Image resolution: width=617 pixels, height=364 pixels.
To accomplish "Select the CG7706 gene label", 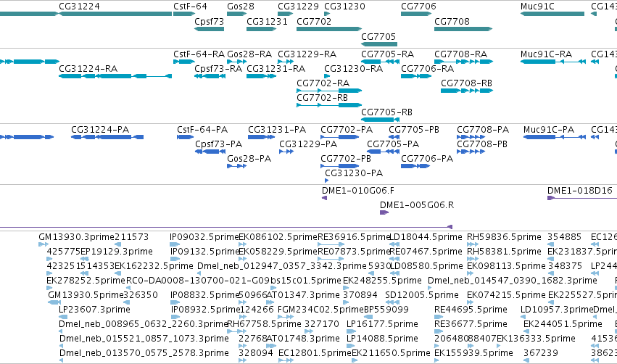I will (418, 7).
